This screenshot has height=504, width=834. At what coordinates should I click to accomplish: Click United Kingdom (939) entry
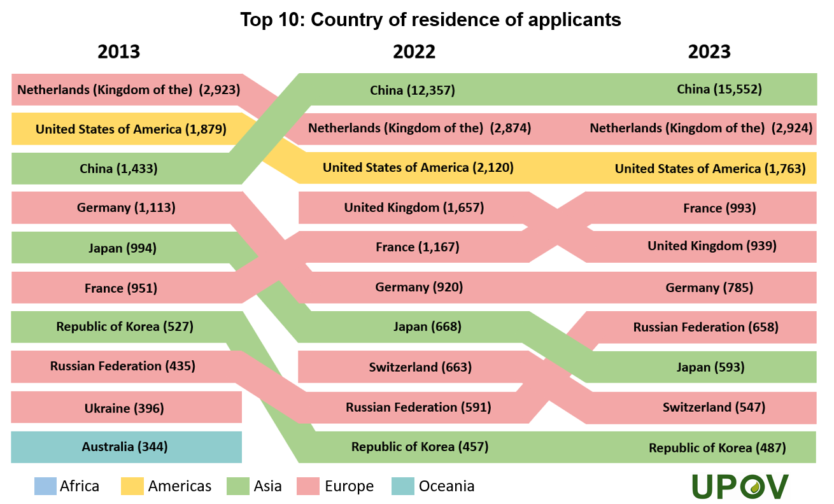(712, 246)
